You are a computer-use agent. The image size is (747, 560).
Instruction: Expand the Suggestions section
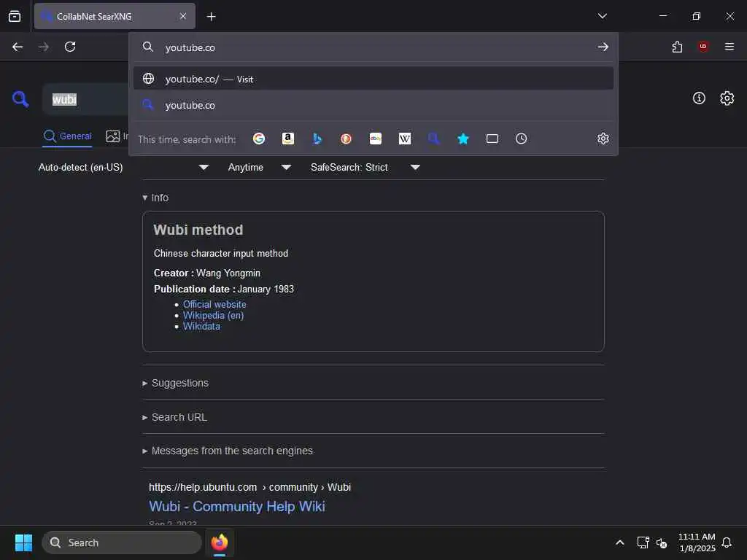(175, 383)
